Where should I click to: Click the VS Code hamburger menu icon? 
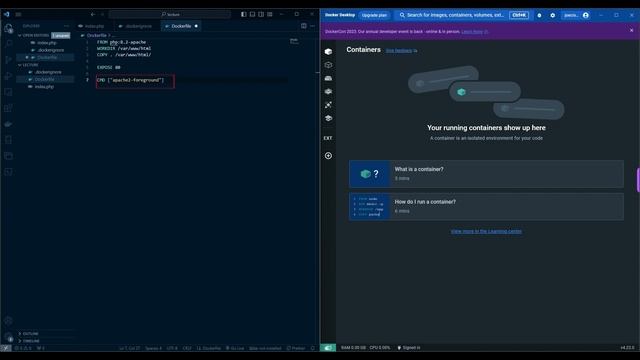[x=18, y=14]
